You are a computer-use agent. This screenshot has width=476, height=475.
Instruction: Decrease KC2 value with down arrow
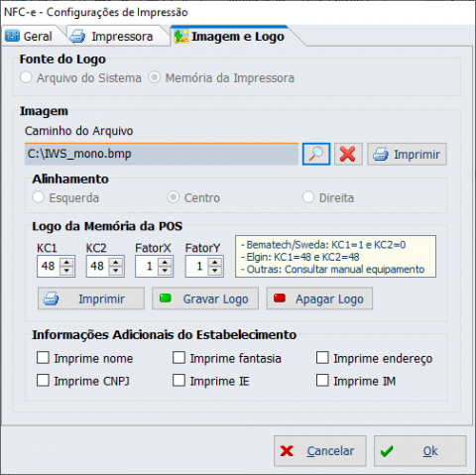[116, 271]
